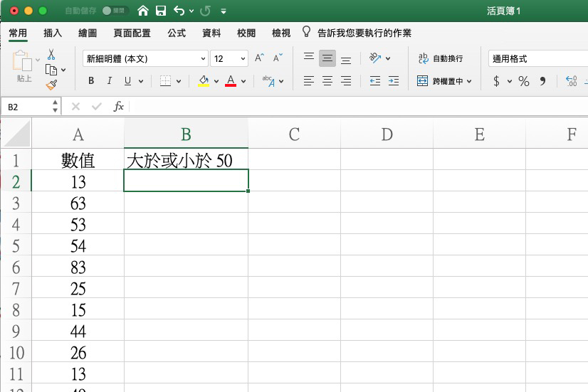
Task: Cancel formula entry with the X icon
Action: pyautogui.click(x=75, y=107)
